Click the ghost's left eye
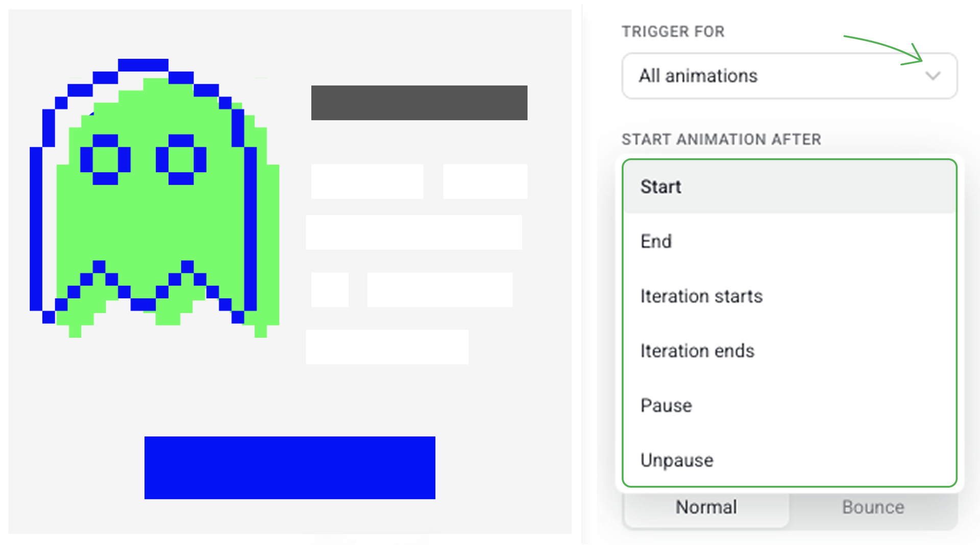 105,159
